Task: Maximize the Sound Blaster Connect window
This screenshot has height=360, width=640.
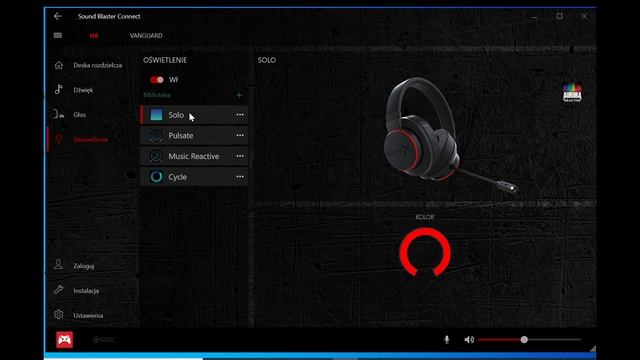Action: click(559, 16)
